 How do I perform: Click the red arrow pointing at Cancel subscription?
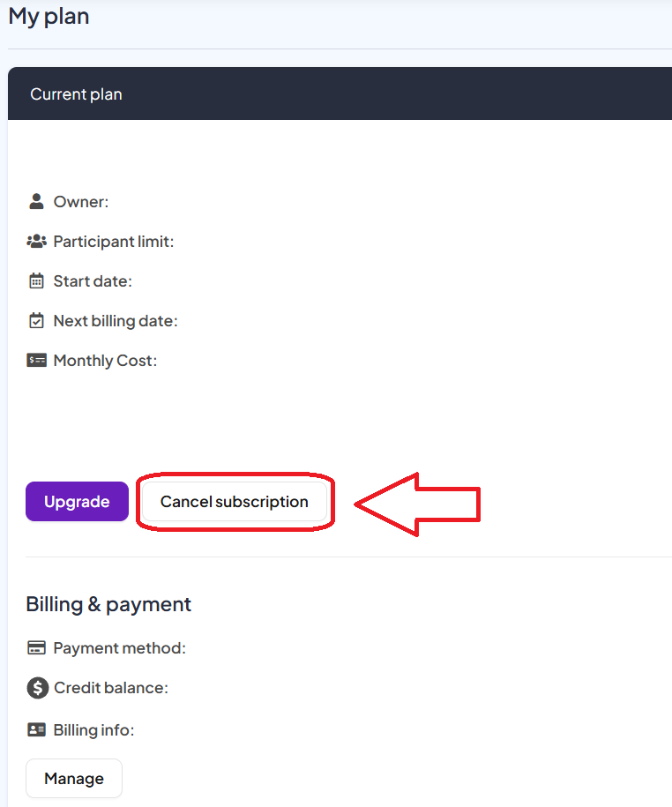418,504
